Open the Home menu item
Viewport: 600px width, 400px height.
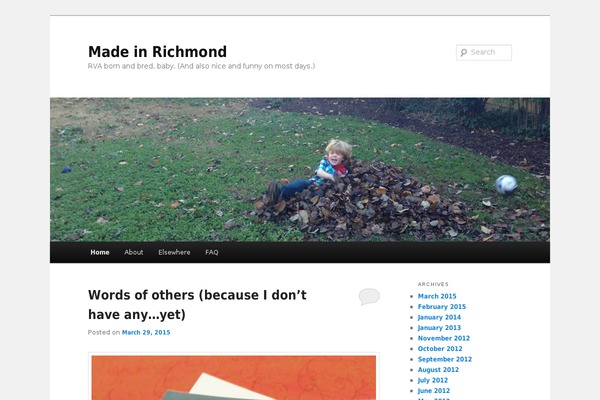coord(100,252)
